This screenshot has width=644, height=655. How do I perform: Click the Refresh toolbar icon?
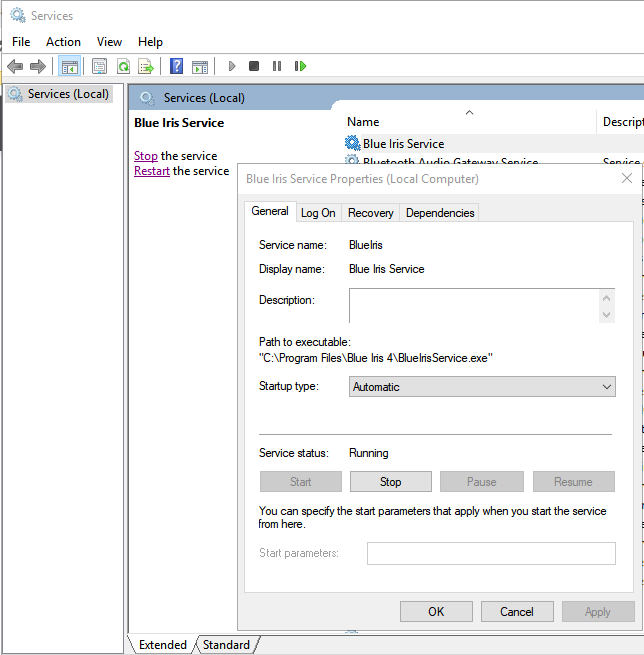124,66
